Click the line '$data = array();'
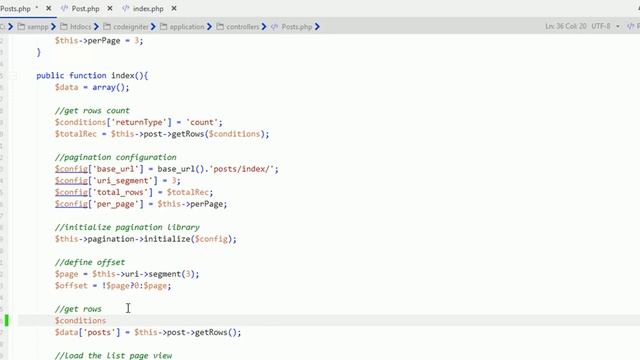The width and height of the screenshot is (640, 360). [x=92, y=87]
